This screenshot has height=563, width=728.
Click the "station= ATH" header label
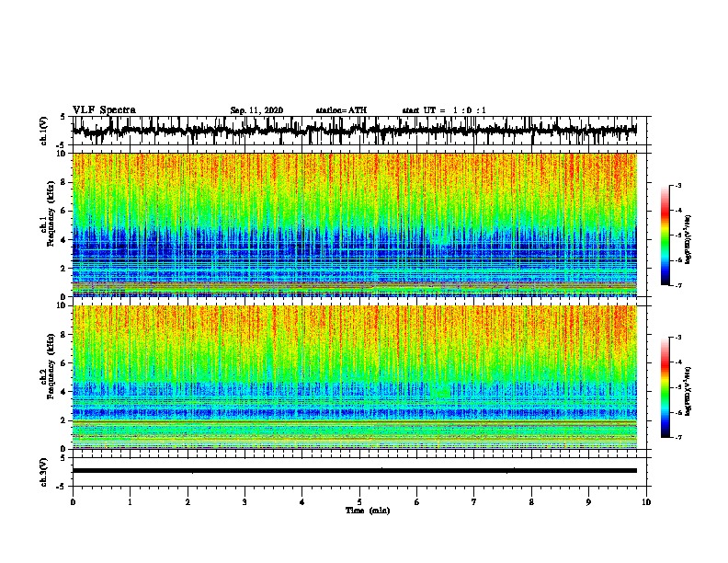click(x=341, y=110)
